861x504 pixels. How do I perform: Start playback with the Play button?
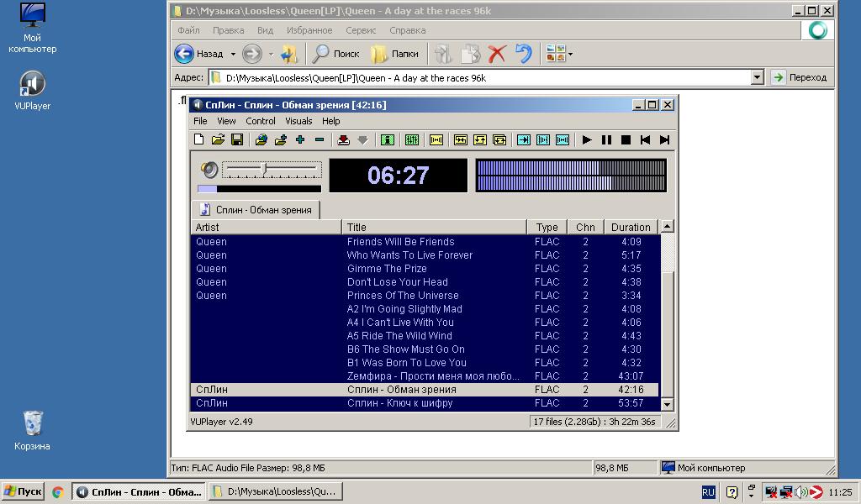click(x=587, y=139)
